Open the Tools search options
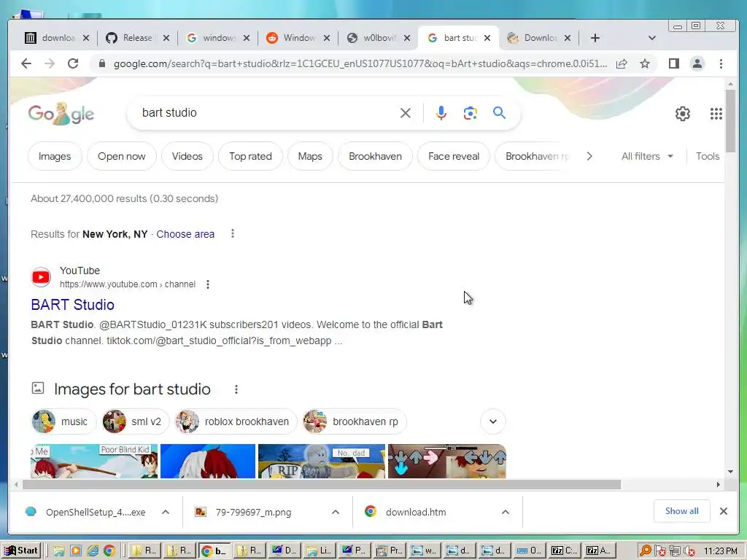 tap(708, 156)
